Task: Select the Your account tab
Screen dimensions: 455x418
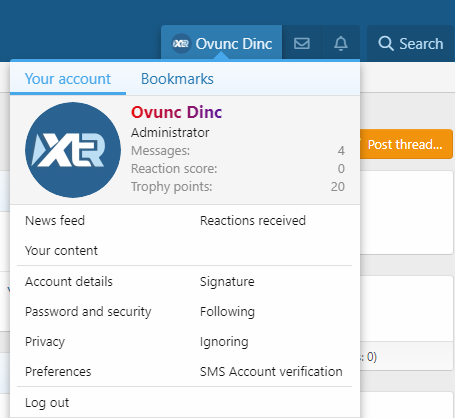Action: tap(68, 79)
